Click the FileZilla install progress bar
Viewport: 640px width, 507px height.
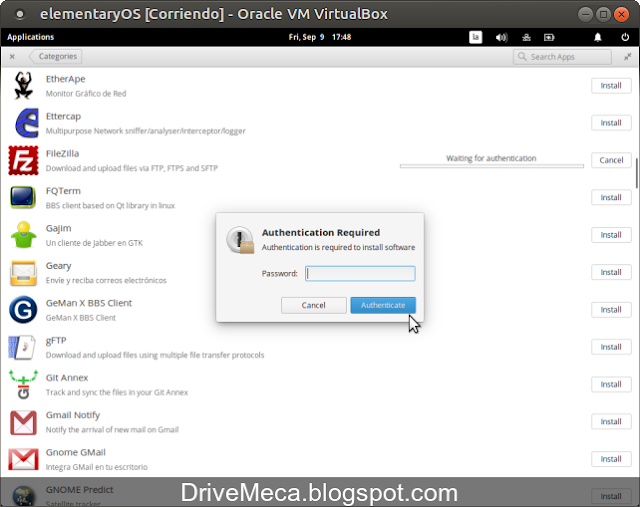(x=491, y=166)
